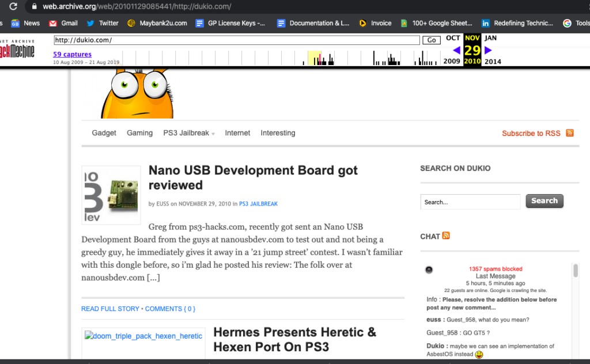Viewport: 590px width, 364px height.
Task: Click the Info 'Please, resolve the addition' message
Action: [491, 304]
